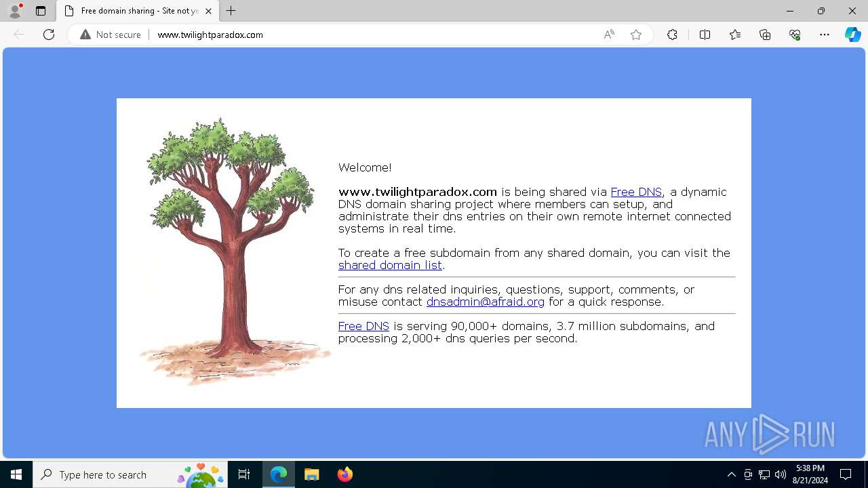Restore down the browser window
868x488 pixels.
pyautogui.click(x=821, y=11)
